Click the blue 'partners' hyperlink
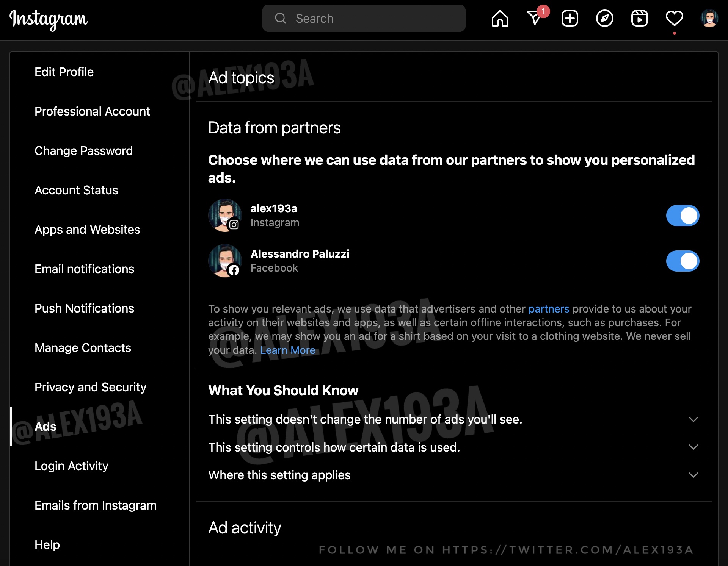The width and height of the screenshot is (728, 566). click(549, 309)
